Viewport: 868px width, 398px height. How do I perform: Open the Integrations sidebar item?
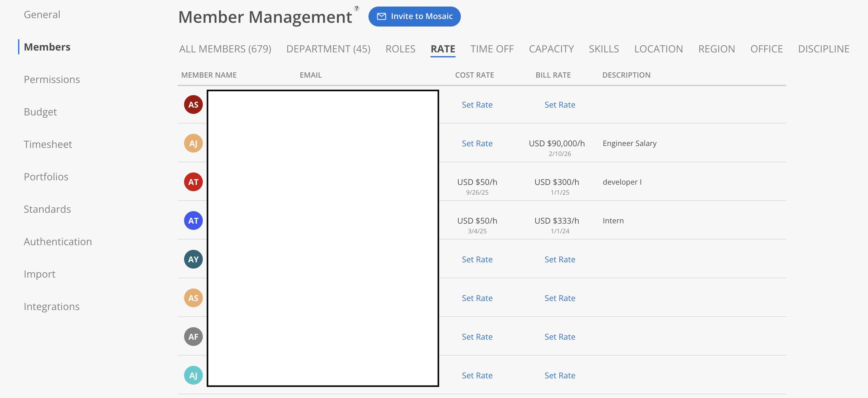51,306
